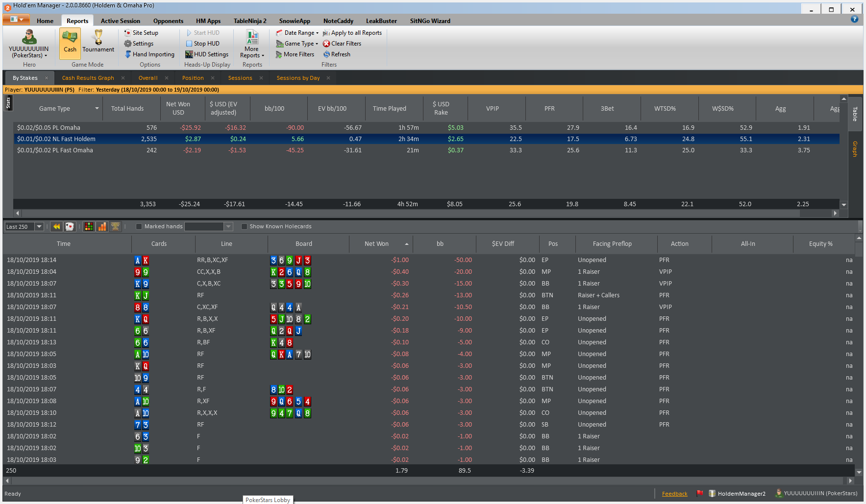Enable Show Known Holecards checkbox
This screenshot has height=504, width=866.
pos(244,226)
